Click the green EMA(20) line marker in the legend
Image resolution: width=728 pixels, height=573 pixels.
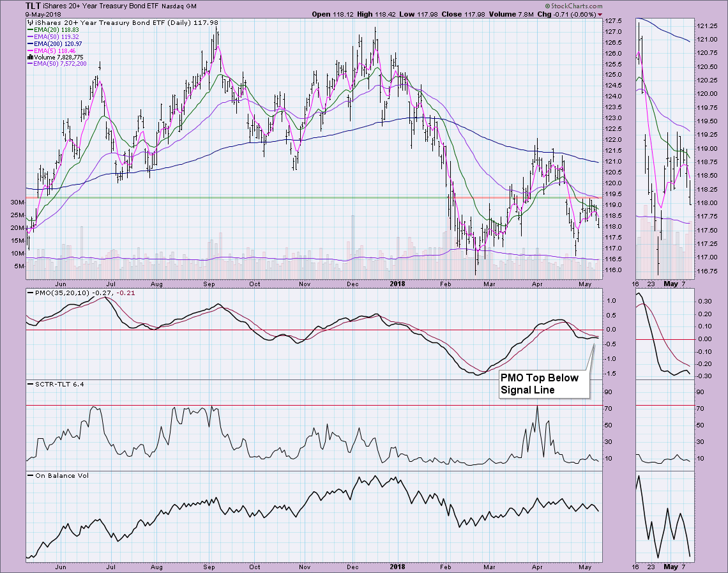(x=30, y=30)
